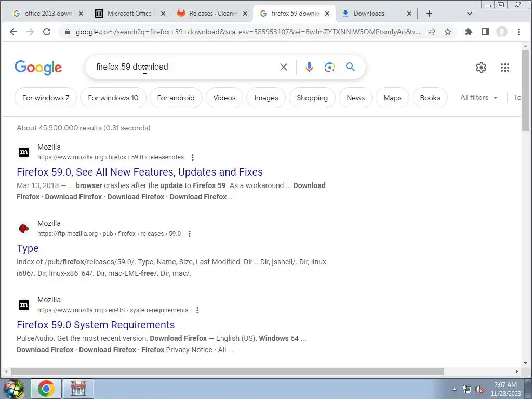Screen dimensions: 532x399
Task: Open Google quick settings gear
Action: coord(481,68)
